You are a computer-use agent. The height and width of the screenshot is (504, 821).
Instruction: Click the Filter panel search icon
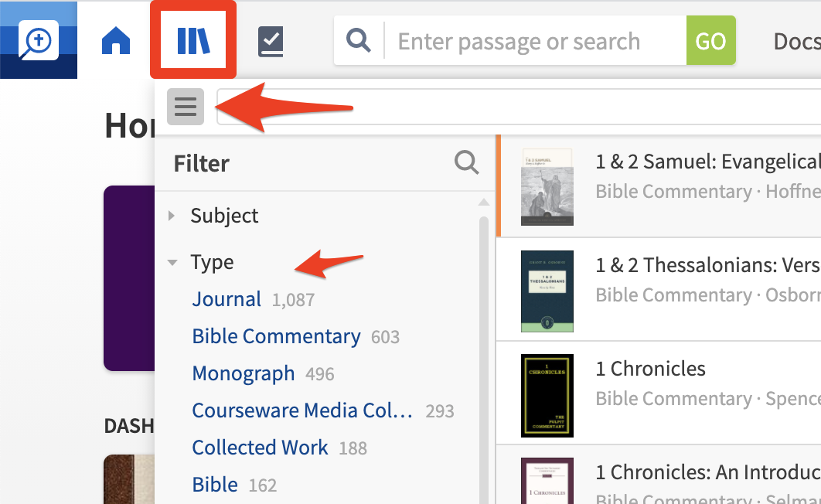466,163
